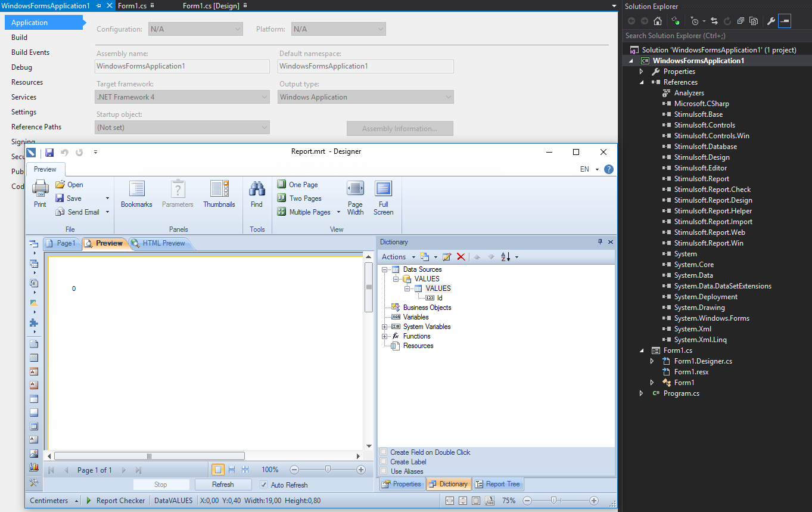Image resolution: width=812 pixels, height=512 pixels.
Task: Toggle single page mode next to the preview zoom
Action: coord(218,470)
